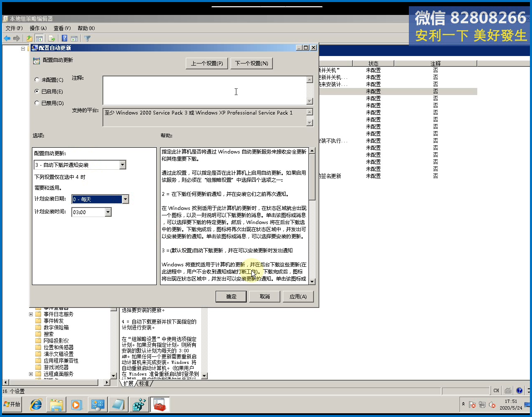The image size is (532, 417).
Task: Open Windows Media Player from the taskbar
Action: 76,405
